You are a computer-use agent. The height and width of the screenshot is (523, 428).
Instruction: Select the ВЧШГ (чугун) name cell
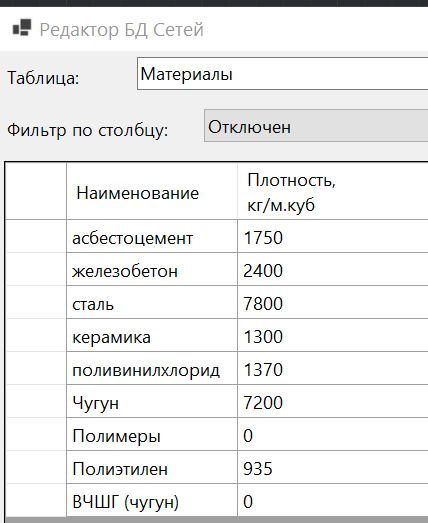[152, 500]
